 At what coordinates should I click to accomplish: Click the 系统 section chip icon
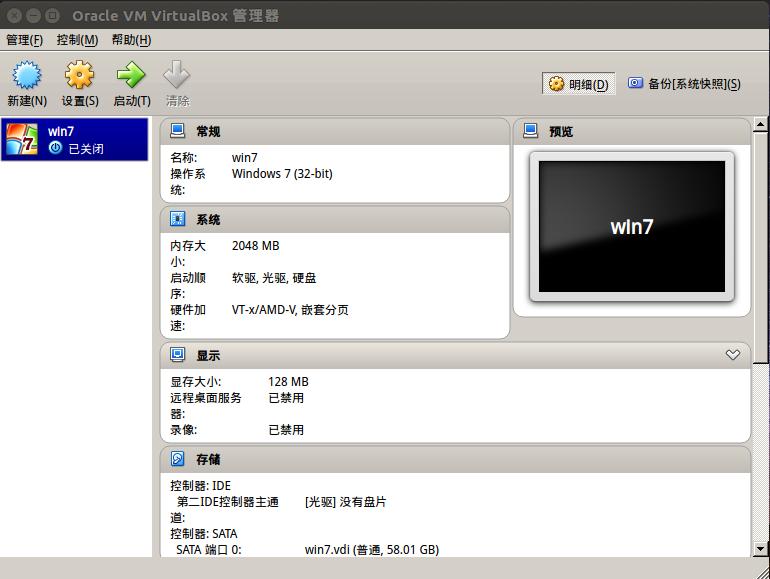177,219
